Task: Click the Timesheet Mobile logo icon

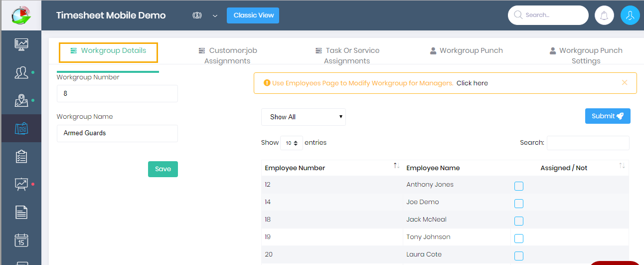Action: coord(21,15)
